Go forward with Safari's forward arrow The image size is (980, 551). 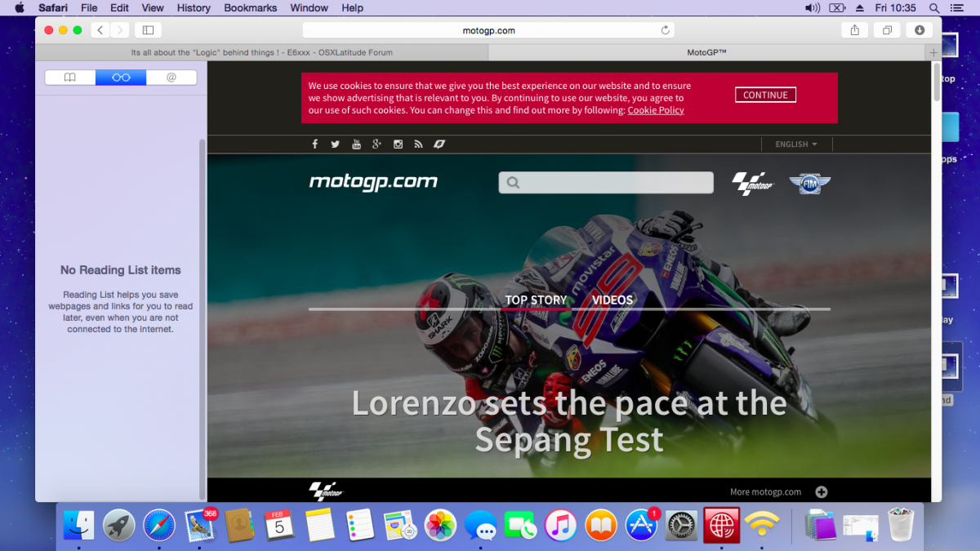[x=120, y=30]
